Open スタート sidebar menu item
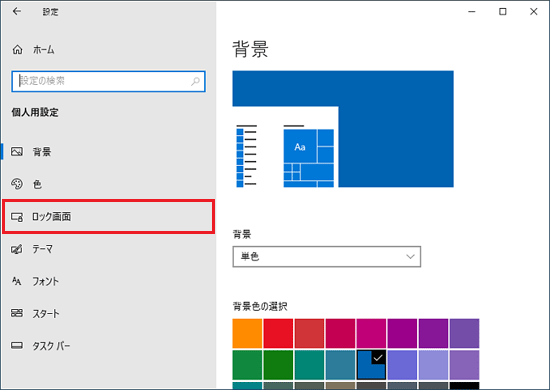Image resolution: width=550 pixels, height=390 pixels. click(108, 313)
